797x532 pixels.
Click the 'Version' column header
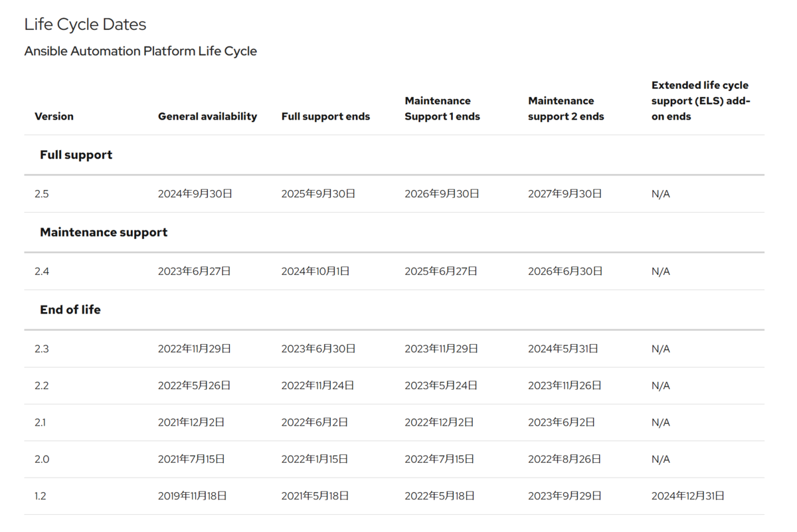pyautogui.click(x=54, y=116)
